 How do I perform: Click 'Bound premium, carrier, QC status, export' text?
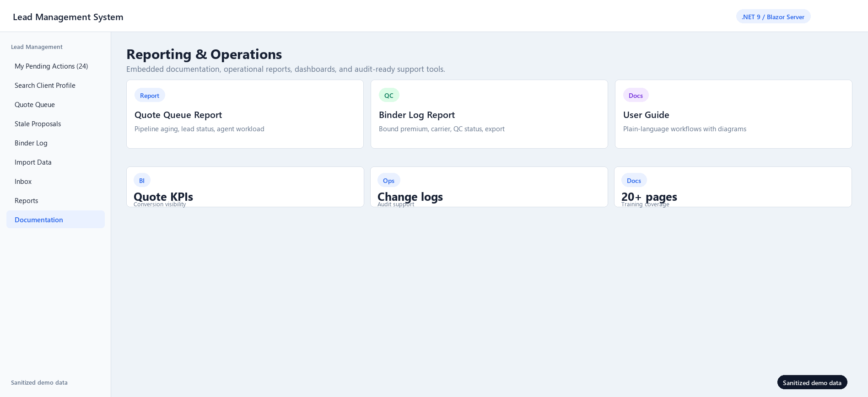point(442,129)
